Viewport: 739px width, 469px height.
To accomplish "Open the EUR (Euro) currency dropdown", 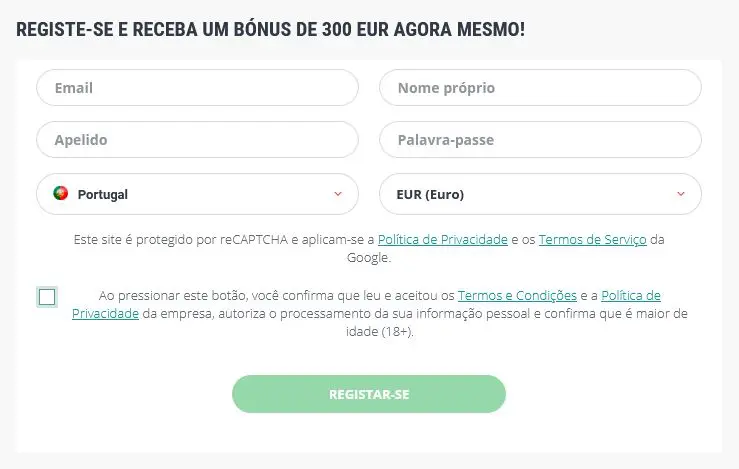I will [x=540, y=194].
